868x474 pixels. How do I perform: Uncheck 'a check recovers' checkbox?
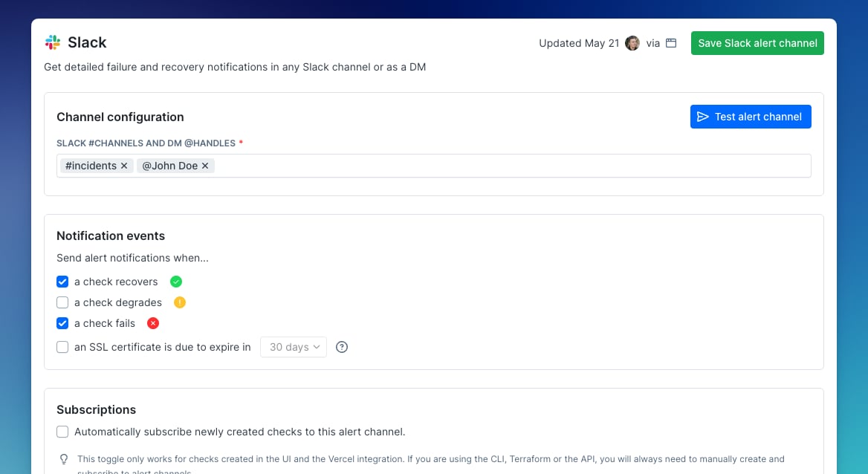coord(62,282)
